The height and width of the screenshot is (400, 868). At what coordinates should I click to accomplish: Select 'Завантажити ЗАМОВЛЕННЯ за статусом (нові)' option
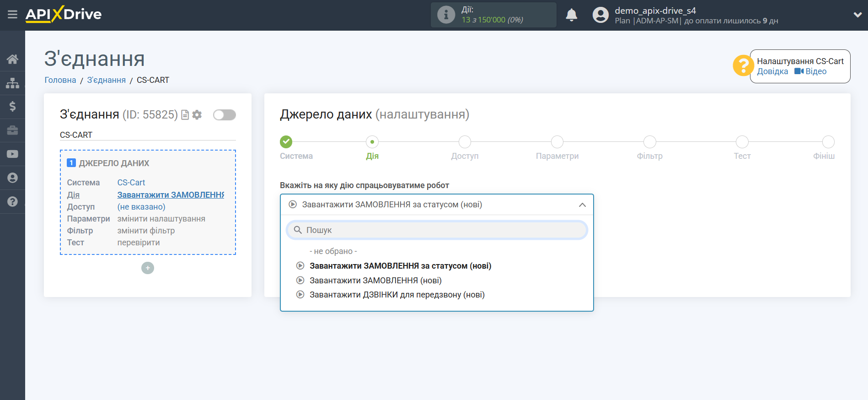(x=400, y=266)
